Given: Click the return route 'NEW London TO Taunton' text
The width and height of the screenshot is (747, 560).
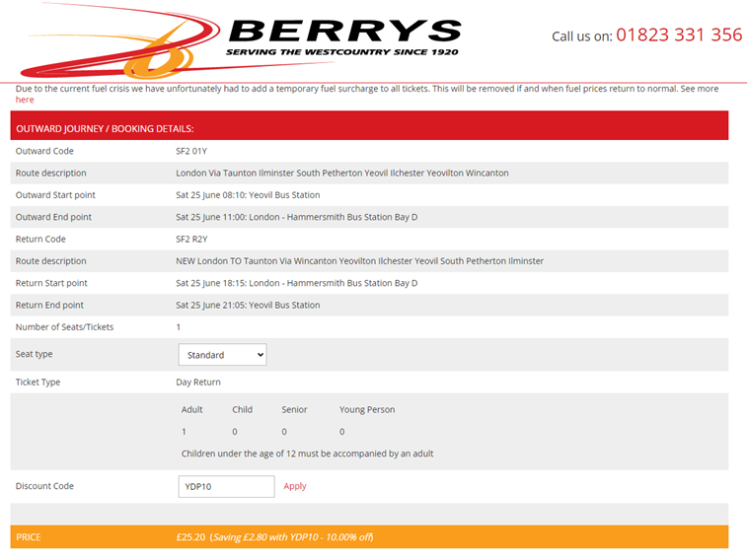Looking at the screenshot, I should point(359,261).
